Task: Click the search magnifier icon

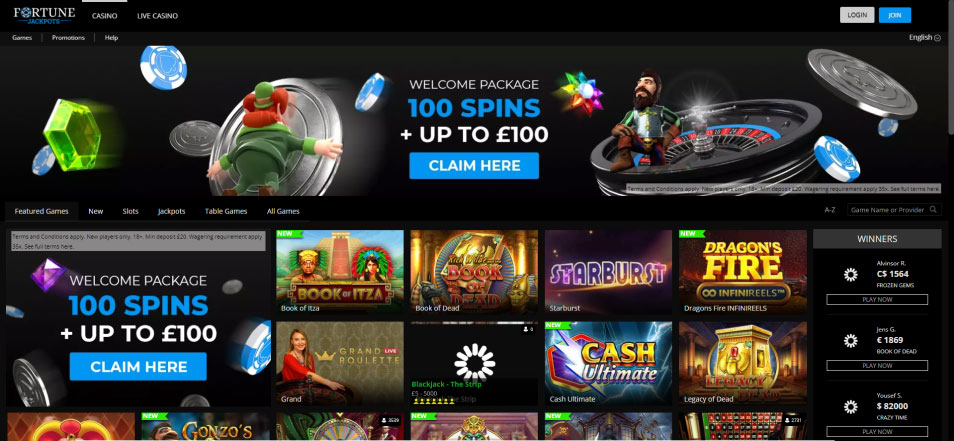Action: (933, 210)
